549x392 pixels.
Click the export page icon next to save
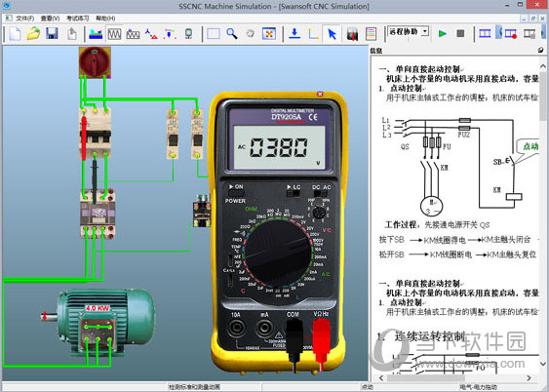click(72, 34)
